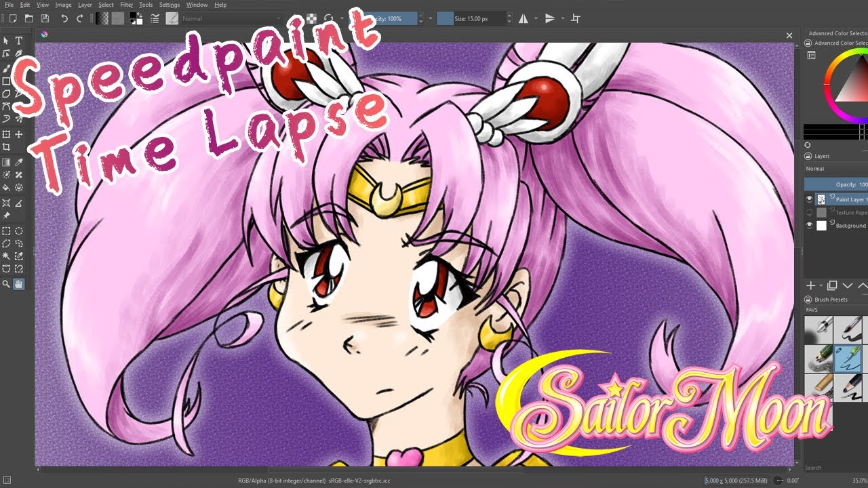Select the Text tool
The height and width of the screenshot is (488, 868).
coord(19,41)
